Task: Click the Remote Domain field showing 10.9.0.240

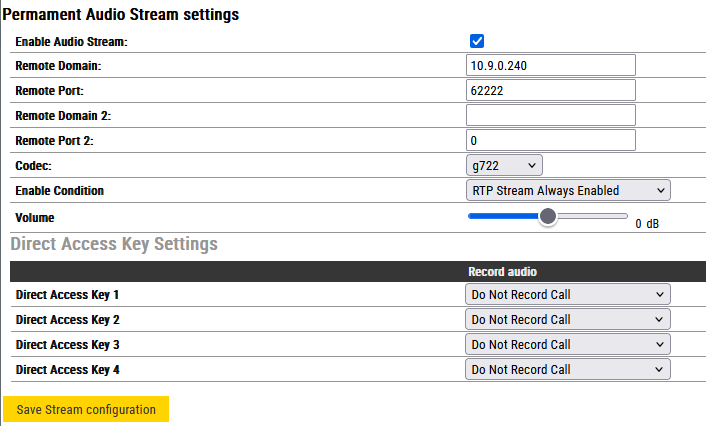Action: (x=551, y=65)
